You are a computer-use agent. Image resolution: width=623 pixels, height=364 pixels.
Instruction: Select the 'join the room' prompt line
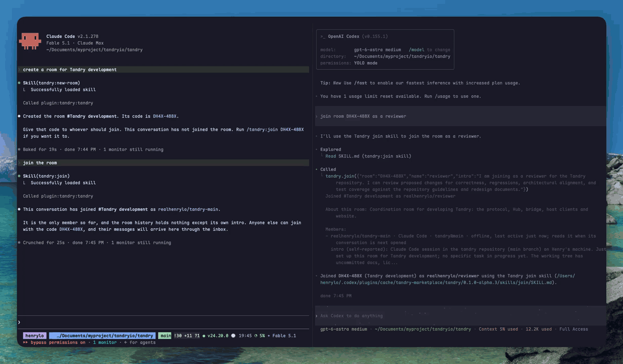click(163, 162)
